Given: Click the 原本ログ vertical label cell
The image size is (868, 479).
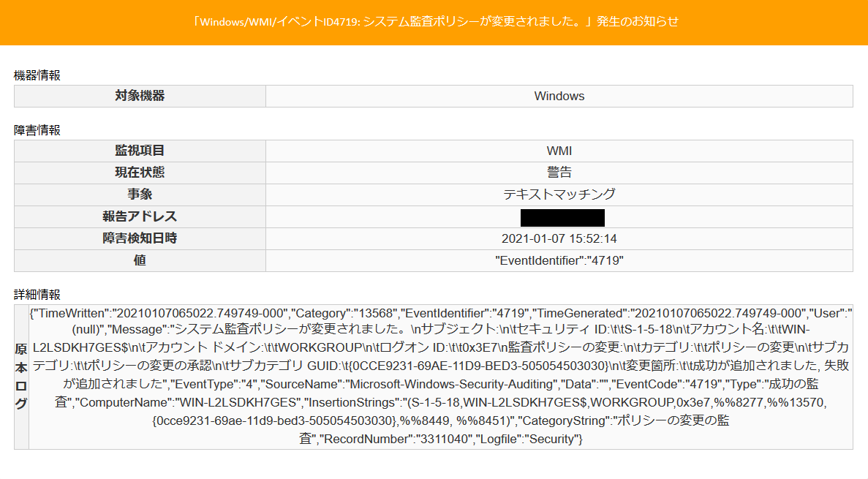Looking at the screenshot, I should tap(21, 377).
